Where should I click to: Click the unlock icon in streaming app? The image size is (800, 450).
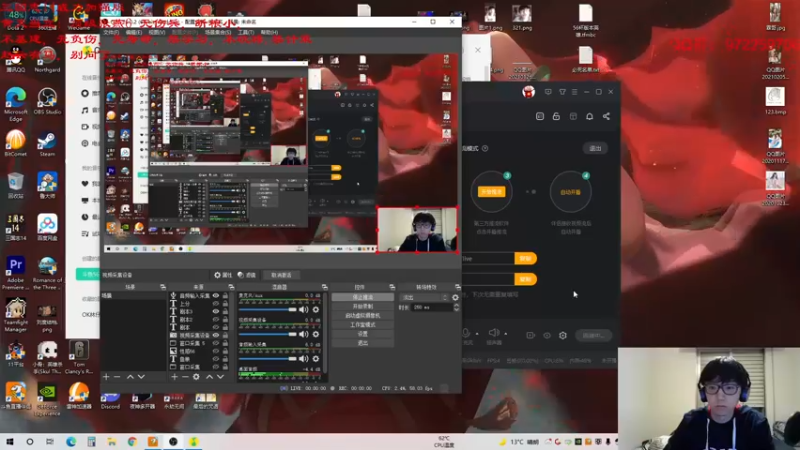(556, 116)
